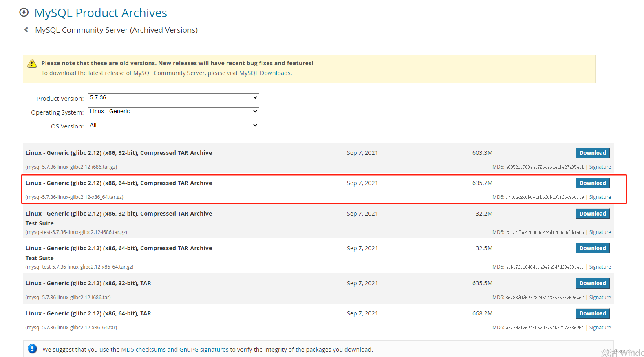
Task: Select the MD5 checksum of the 64-bit TAR
Action: click(545, 328)
